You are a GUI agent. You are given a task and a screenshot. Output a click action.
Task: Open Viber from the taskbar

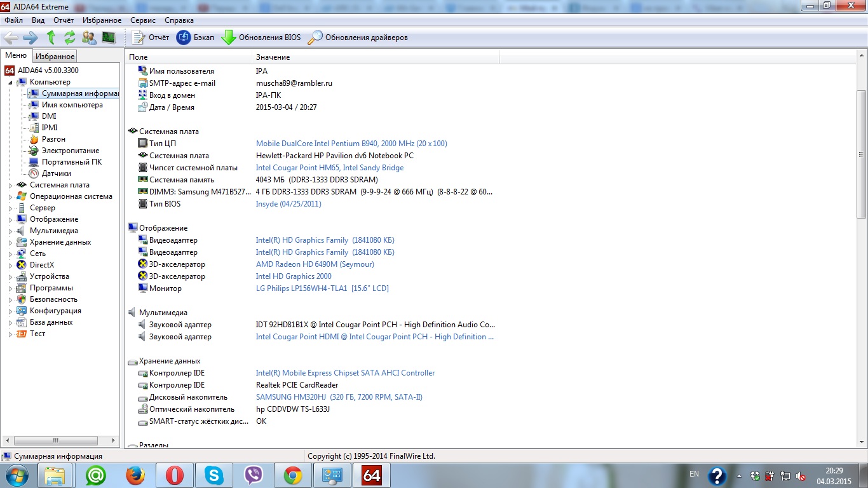tap(254, 475)
